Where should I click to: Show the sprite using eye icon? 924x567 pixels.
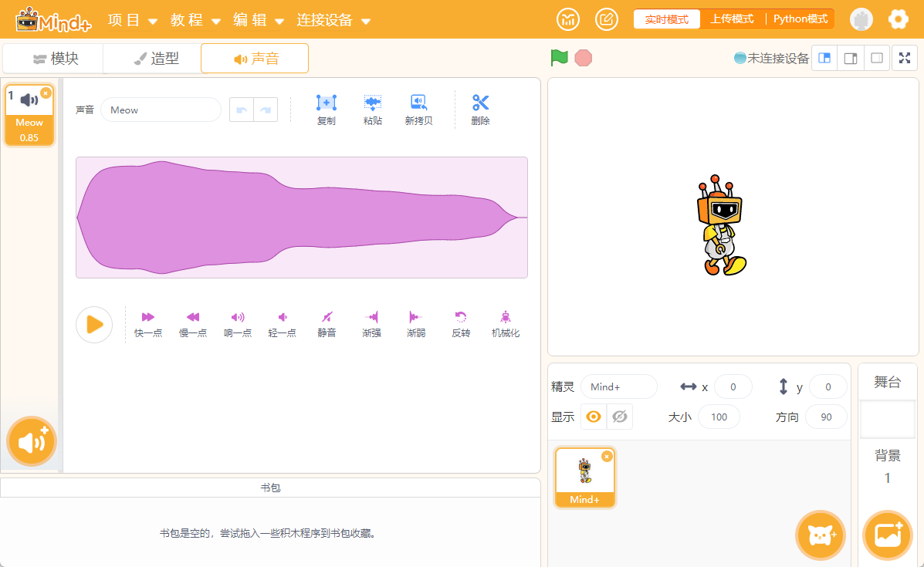tap(594, 417)
